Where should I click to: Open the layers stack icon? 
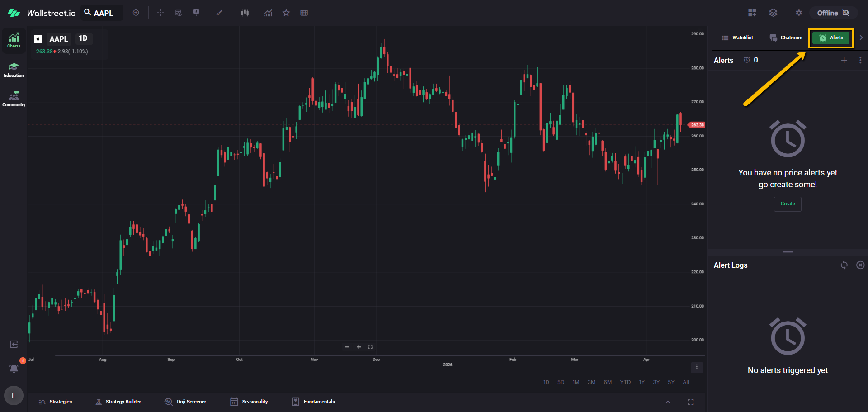pyautogui.click(x=773, y=13)
